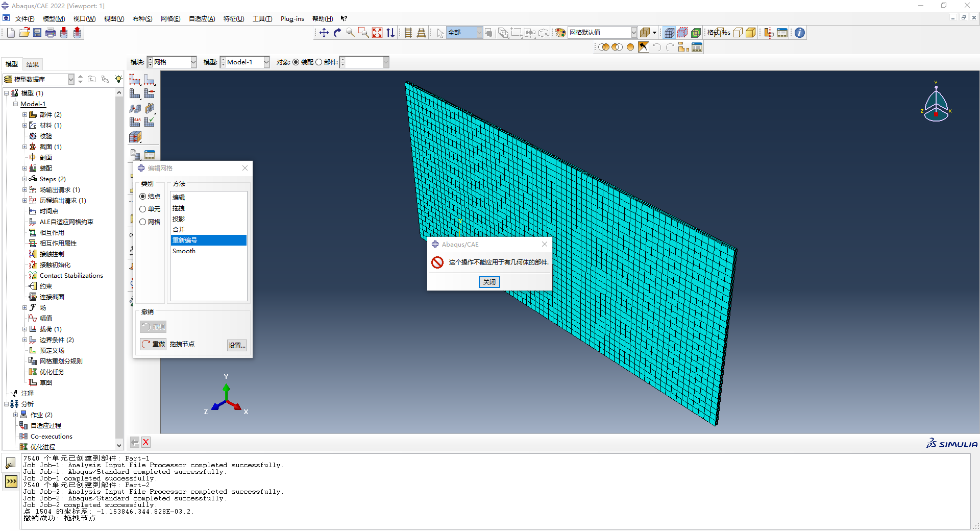
Task: Select the 单元 radio button
Action: click(x=143, y=209)
